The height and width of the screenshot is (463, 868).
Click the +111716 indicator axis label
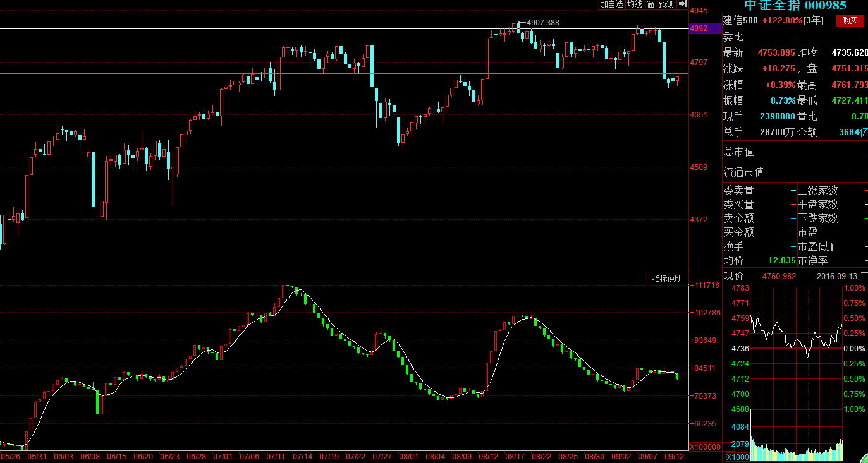(x=704, y=286)
